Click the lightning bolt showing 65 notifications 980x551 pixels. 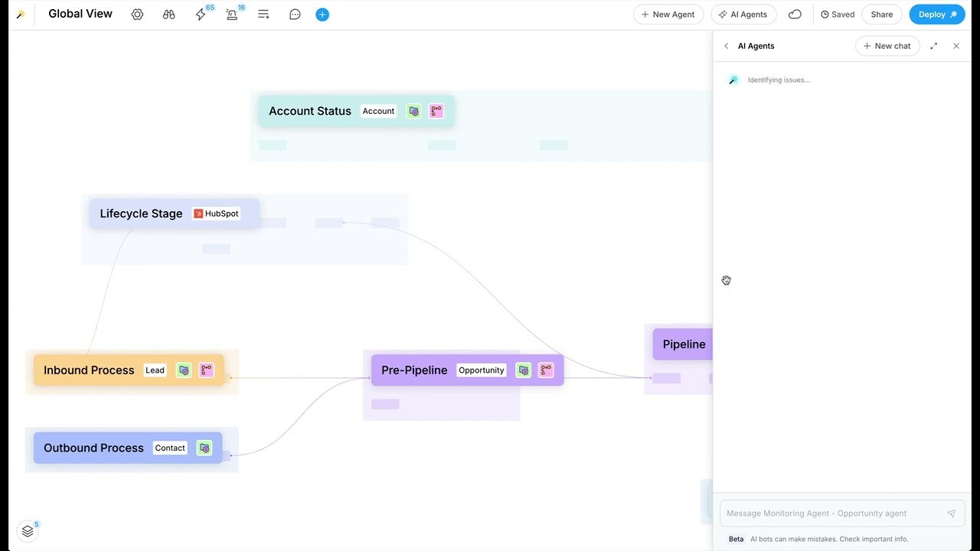(x=201, y=14)
